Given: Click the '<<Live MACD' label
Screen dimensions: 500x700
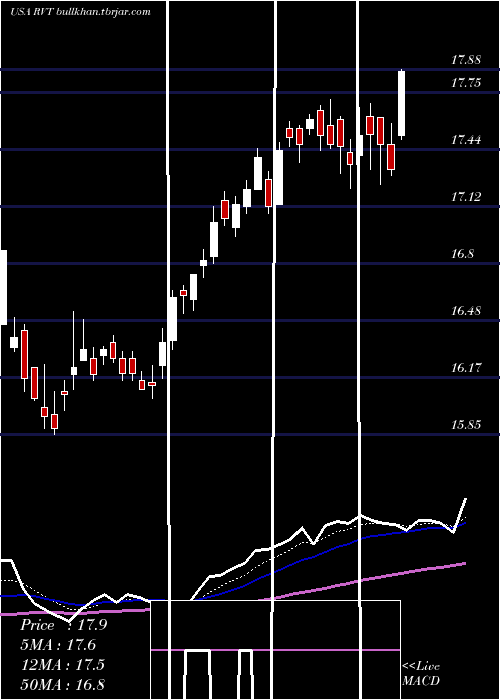Looking at the screenshot, I should point(421,673).
